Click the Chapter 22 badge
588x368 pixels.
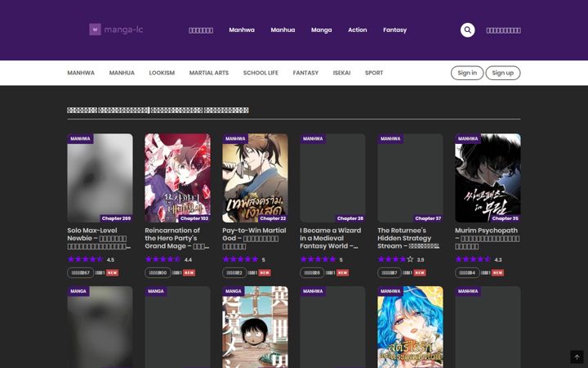point(273,218)
